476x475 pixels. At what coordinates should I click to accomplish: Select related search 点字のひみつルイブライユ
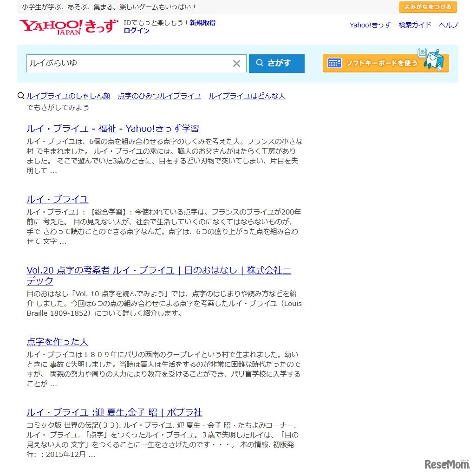point(159,96)
